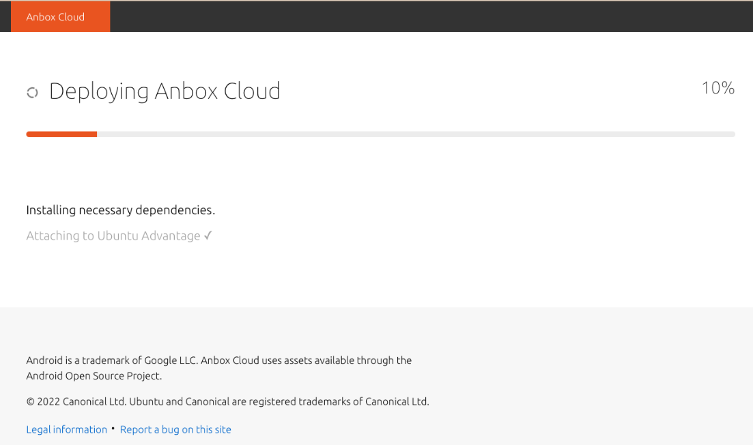Click the 10% progress percentage label

[717, 88]
